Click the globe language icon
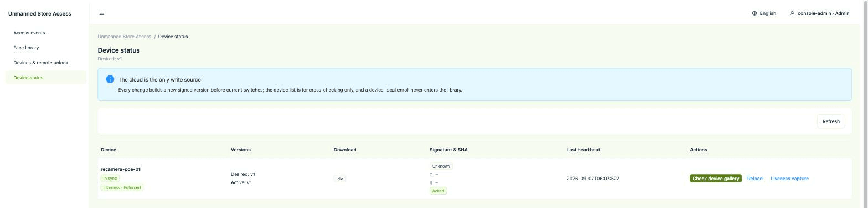This screenshot has width=868, height=208. 755,13
